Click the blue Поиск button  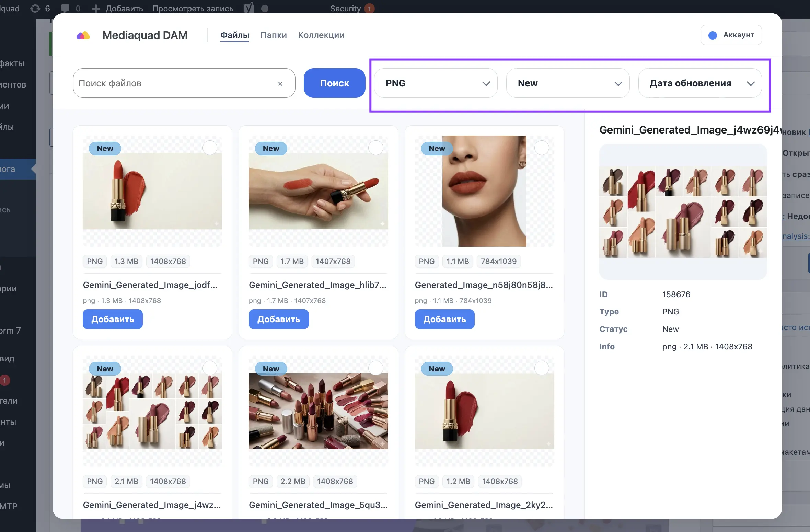click(x=334, y=83)
